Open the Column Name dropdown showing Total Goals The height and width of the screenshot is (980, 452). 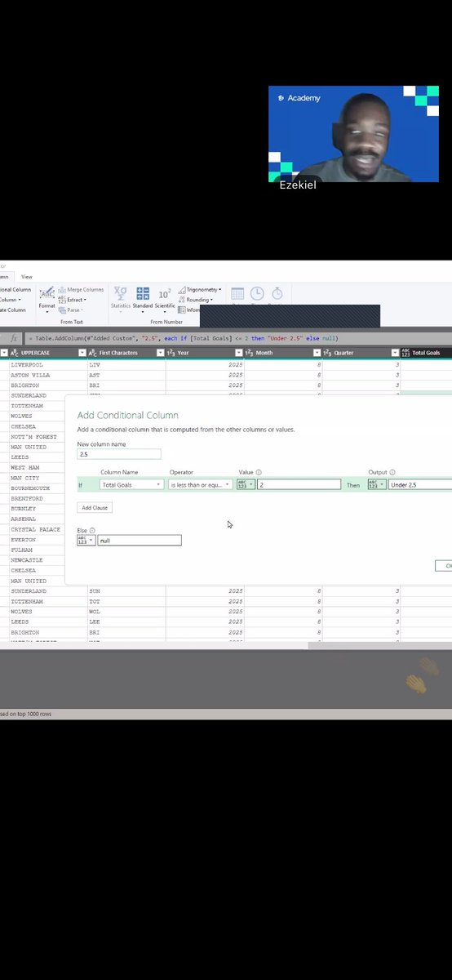132,484
